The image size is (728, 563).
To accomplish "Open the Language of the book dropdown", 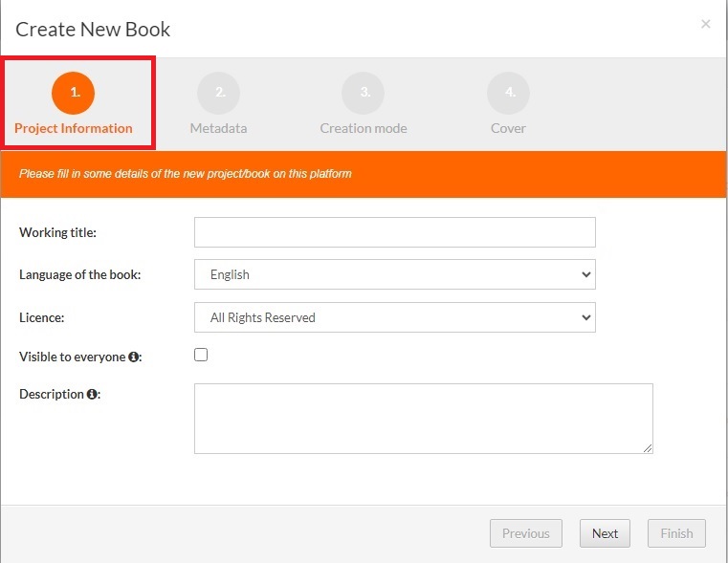I will pyautogui.click(x=394, y=274).
